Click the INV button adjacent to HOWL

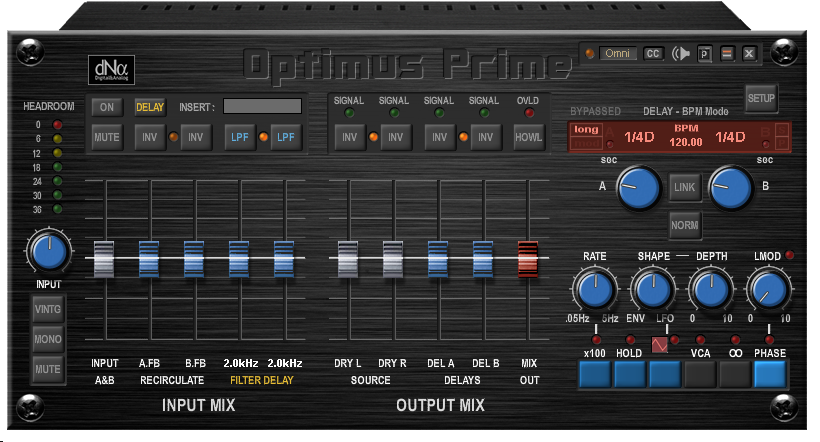click(x=485, y=137)
